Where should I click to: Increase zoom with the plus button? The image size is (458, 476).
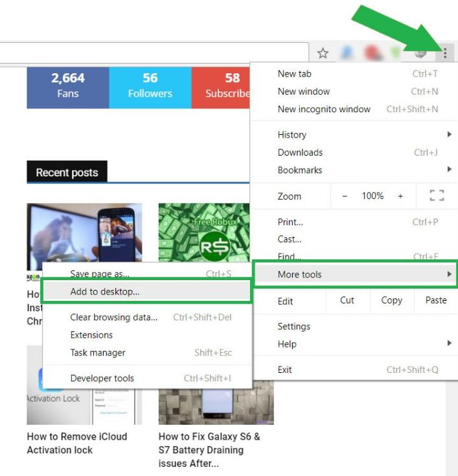[400, 196]
